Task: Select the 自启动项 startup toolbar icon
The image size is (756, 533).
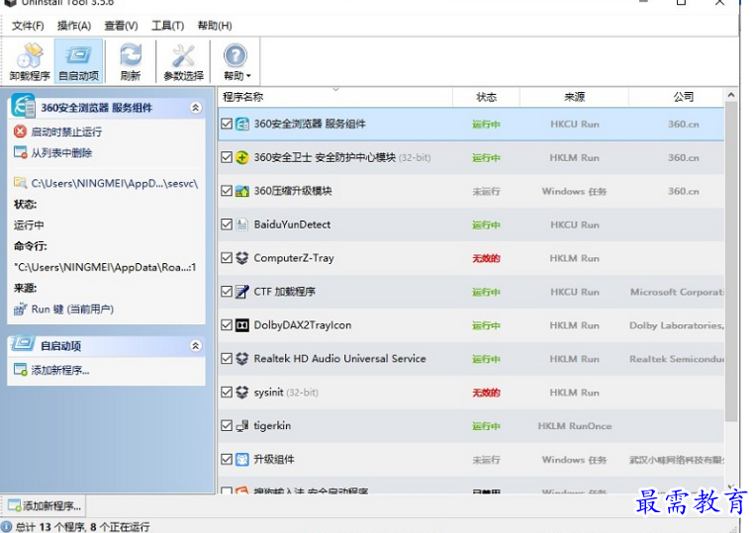Action: pos(78,61)
